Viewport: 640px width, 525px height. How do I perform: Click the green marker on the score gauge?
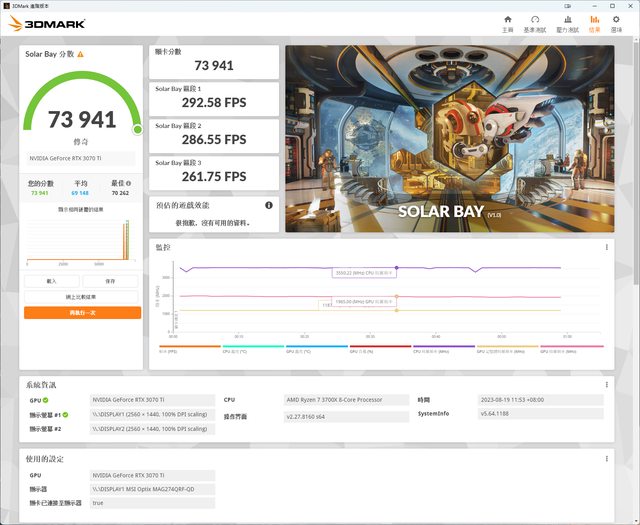(x=137, y=129)
